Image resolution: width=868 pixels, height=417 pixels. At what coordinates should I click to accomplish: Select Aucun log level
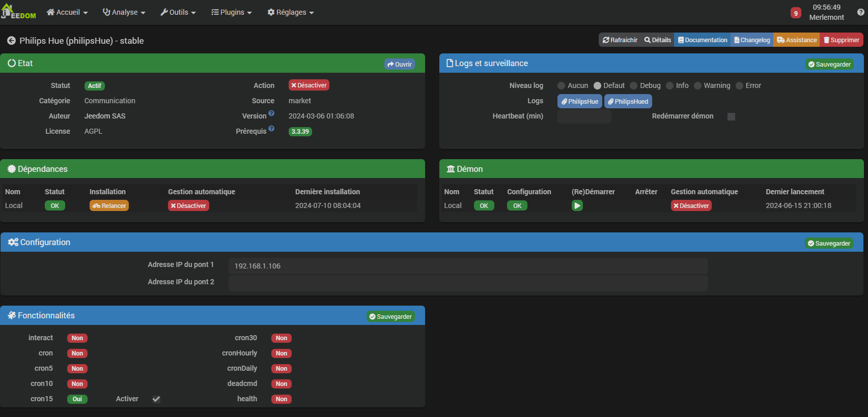pyautogui.click(x=561, y=86)
